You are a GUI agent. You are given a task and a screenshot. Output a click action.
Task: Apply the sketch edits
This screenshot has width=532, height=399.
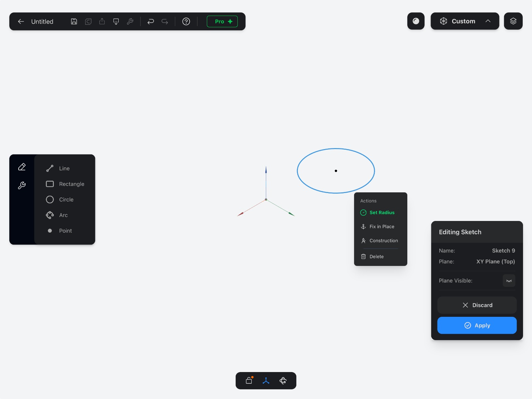(x=477, y=325)
